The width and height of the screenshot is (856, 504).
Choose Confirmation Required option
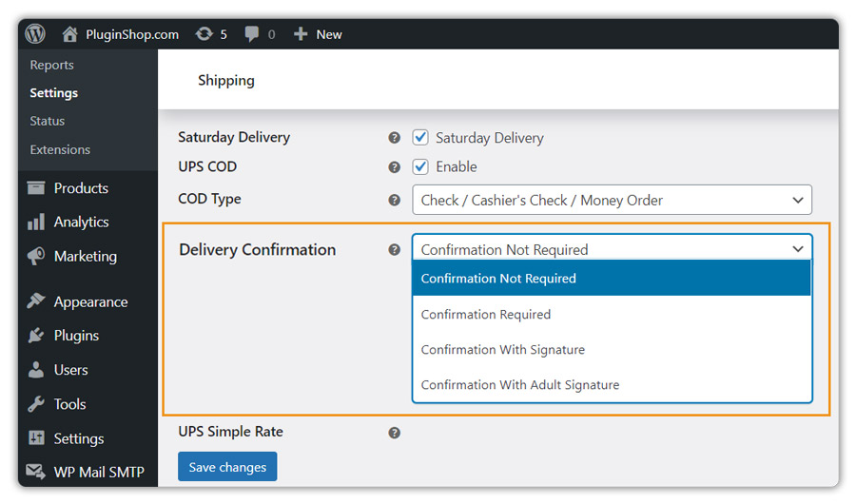point(612,315)
